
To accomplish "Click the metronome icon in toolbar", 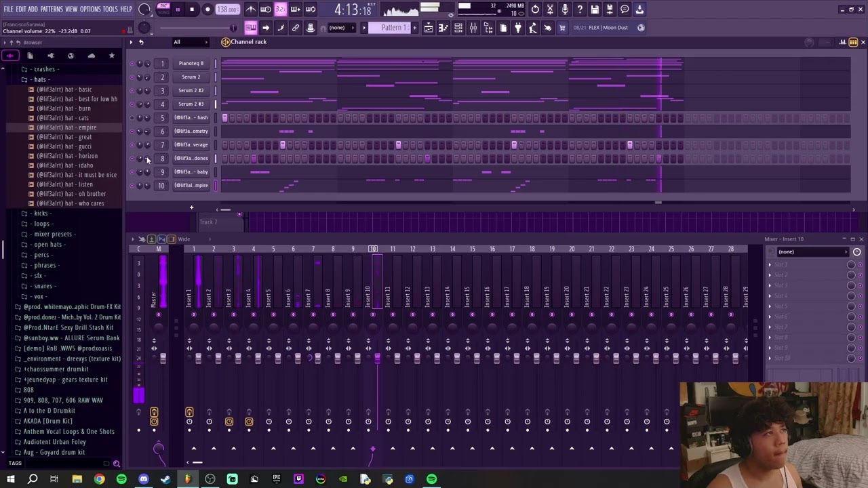I will tap(251, 9).
